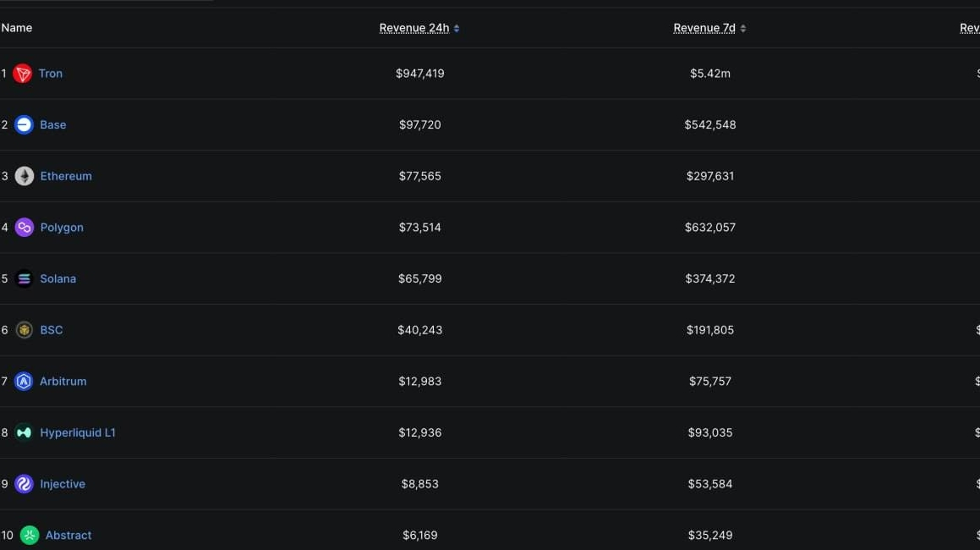Click the Tron logo icon
Viewport: 980px width, 550px height.
pos(23,74)
